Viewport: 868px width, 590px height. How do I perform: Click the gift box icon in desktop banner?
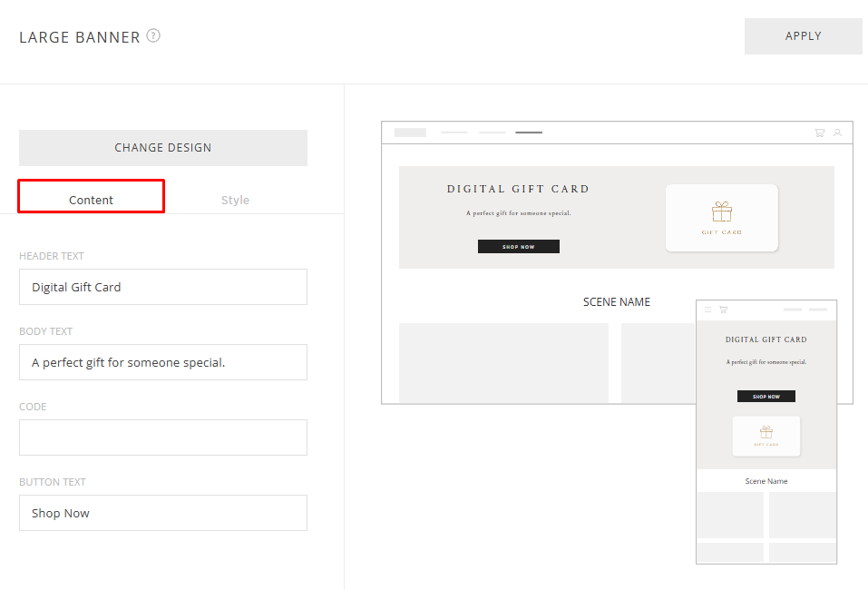tap(722, 211)
